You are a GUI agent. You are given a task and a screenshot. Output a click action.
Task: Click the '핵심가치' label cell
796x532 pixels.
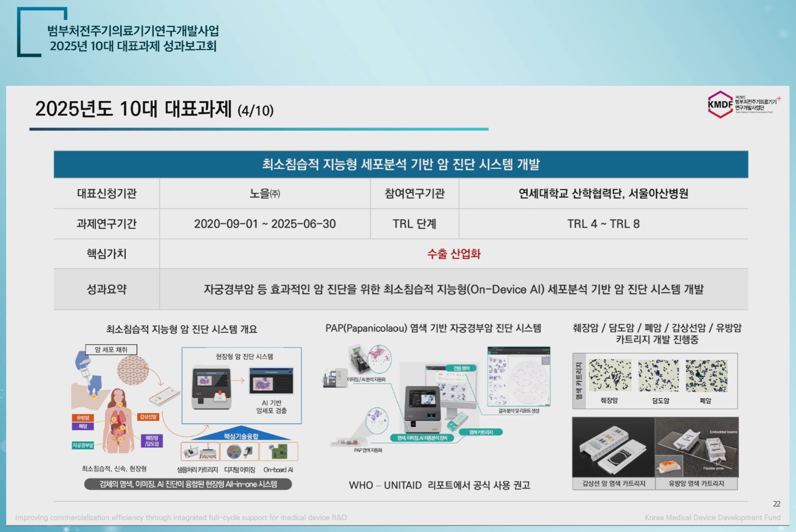(107, 254)
